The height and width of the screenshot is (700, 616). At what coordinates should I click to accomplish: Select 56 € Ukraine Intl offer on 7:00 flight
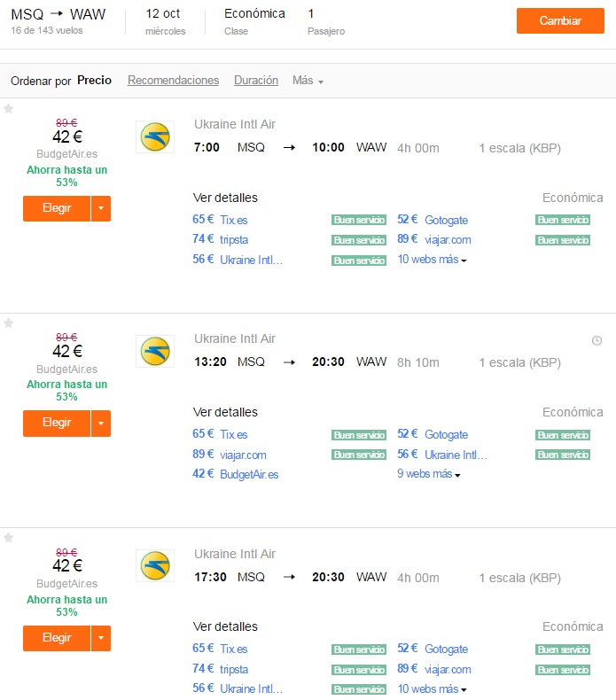pos(238,260)
